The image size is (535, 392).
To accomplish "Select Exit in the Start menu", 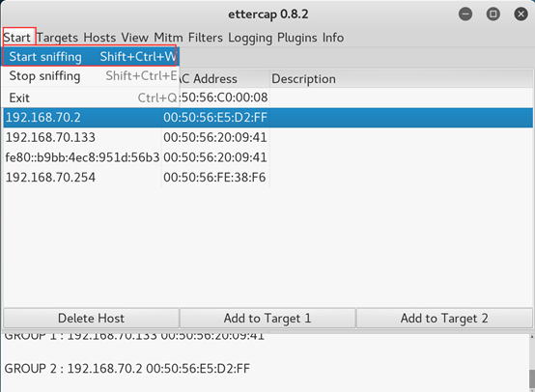I will (x=90, y=98).
